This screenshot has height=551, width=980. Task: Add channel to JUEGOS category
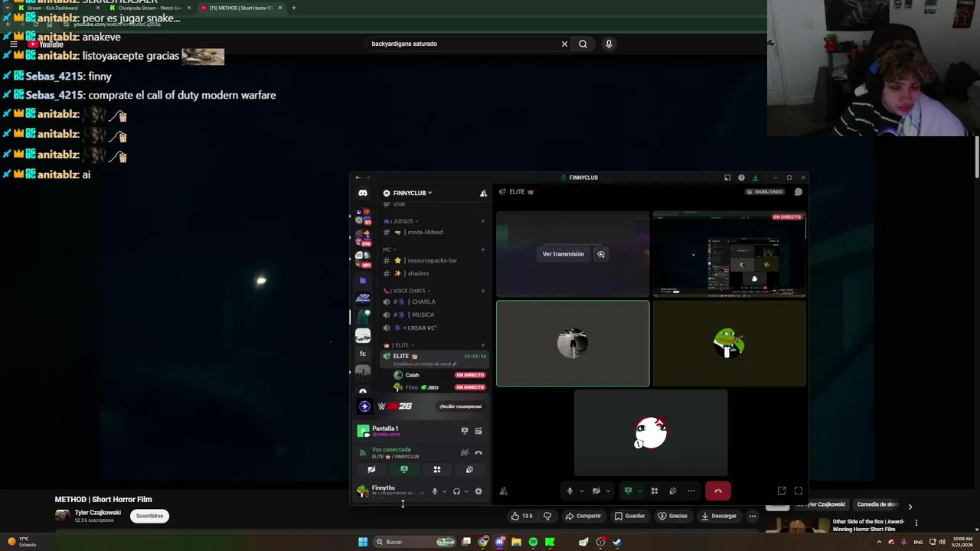pos(482,221)
